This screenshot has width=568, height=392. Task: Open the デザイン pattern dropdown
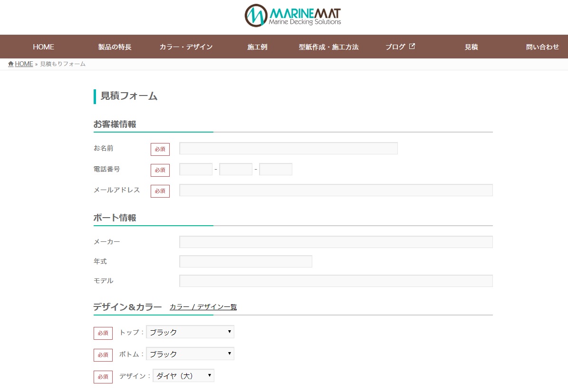tap(183, 376)
